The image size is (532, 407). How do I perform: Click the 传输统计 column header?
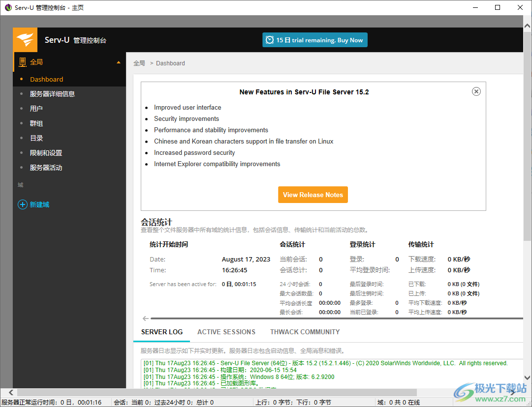421,245
